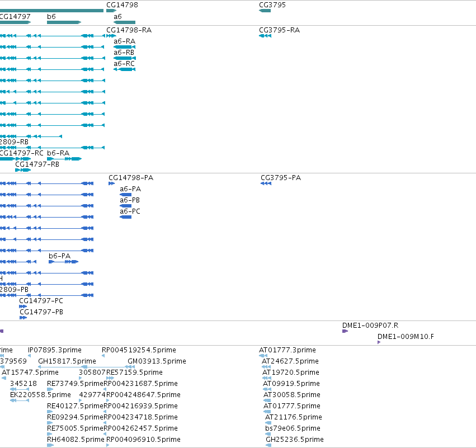Open the CG3795-RA transcript label
Viewport: 476px width, 448px height.
click(x=279, y=30)
